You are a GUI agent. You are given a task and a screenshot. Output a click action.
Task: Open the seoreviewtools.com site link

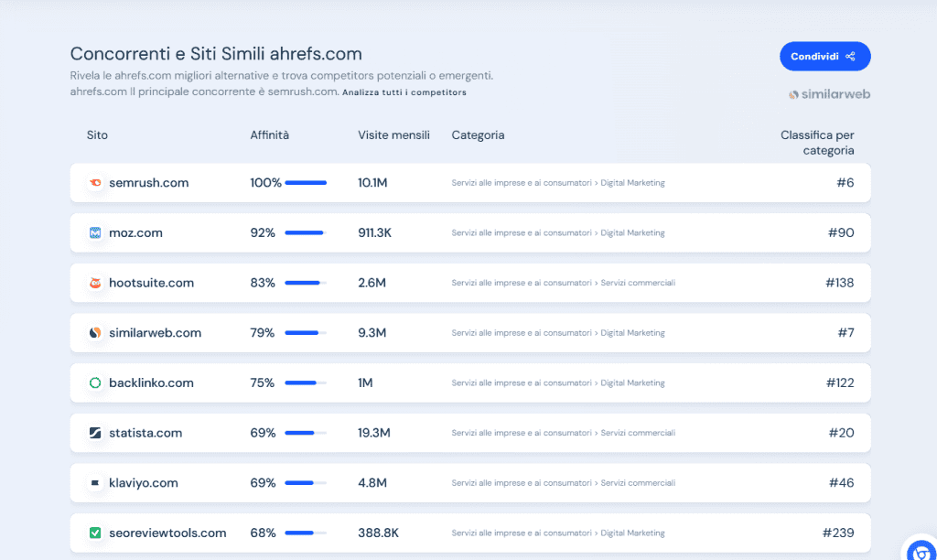click(167, 533)
